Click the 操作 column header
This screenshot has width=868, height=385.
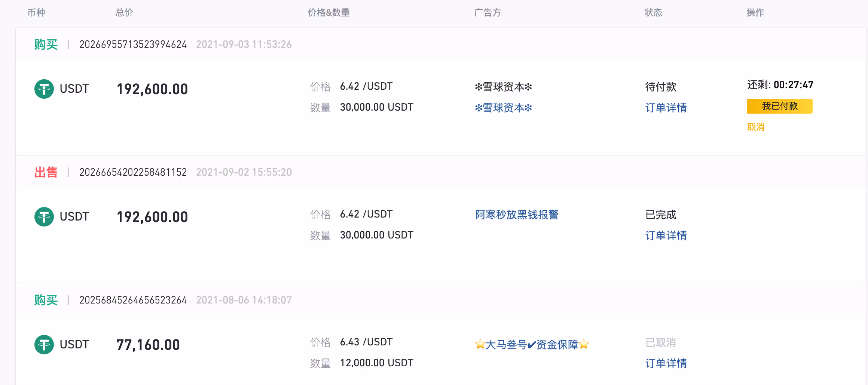755,13
